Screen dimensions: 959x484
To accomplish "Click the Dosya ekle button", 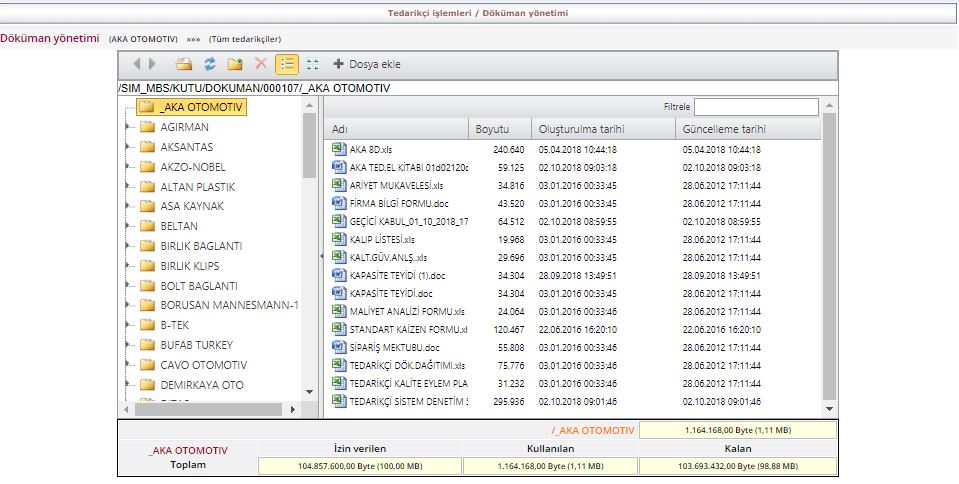I will pyautogui.click(x=367, y=64).
